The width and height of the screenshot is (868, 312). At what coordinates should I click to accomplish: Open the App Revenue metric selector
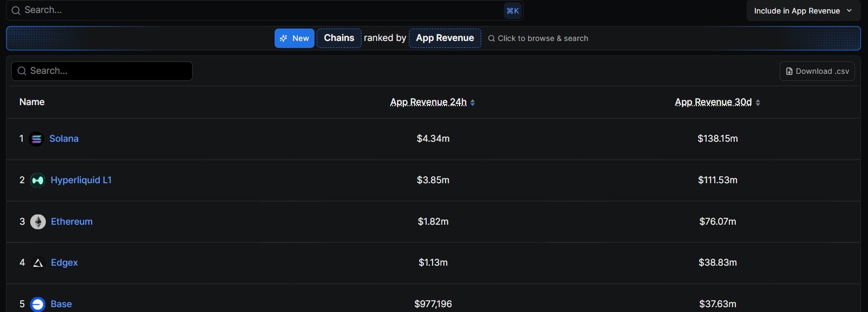point(445,38)
